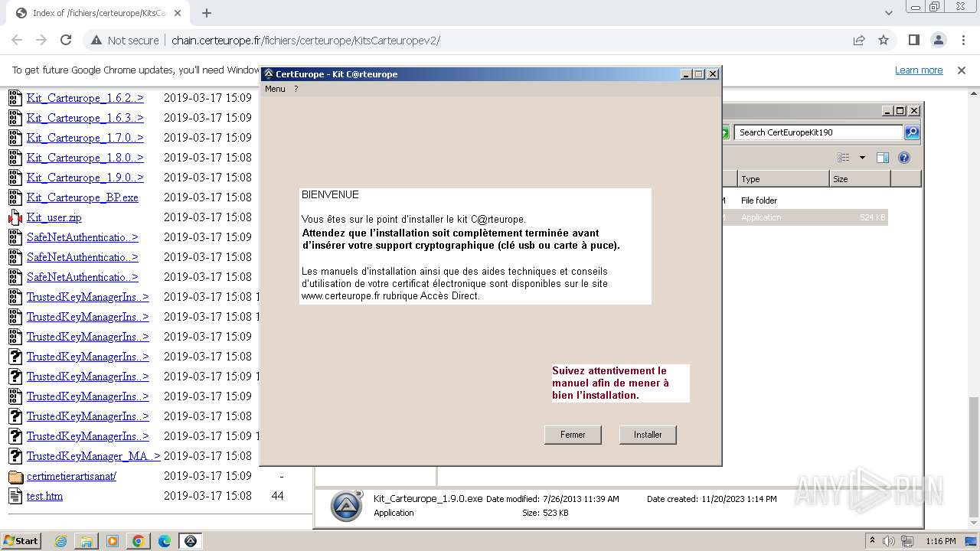The height and width of the screenshot is (551, 980).
Task: Open the Explorer help icon
Action: [x=904, y=158]
